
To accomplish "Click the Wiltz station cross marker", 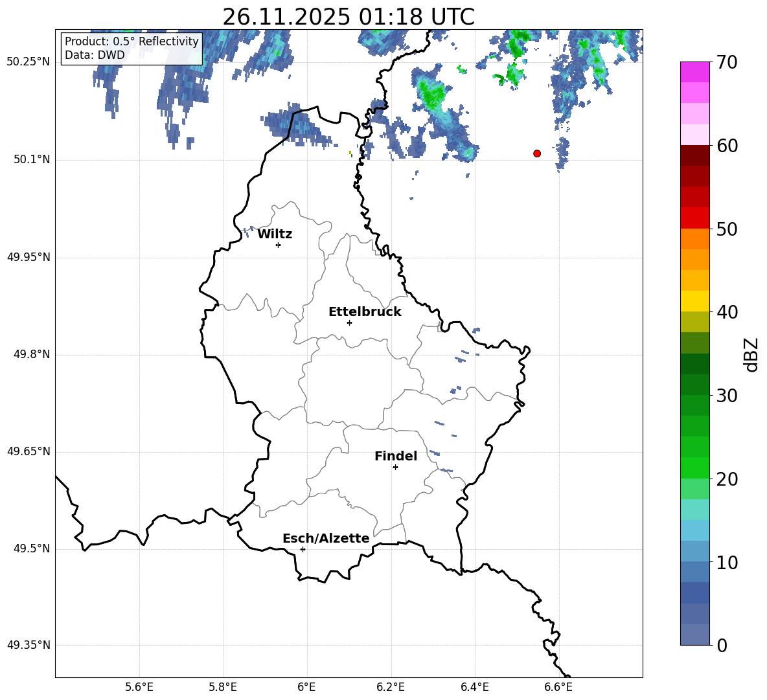I will pyautogui.click(x=279, y=245).
